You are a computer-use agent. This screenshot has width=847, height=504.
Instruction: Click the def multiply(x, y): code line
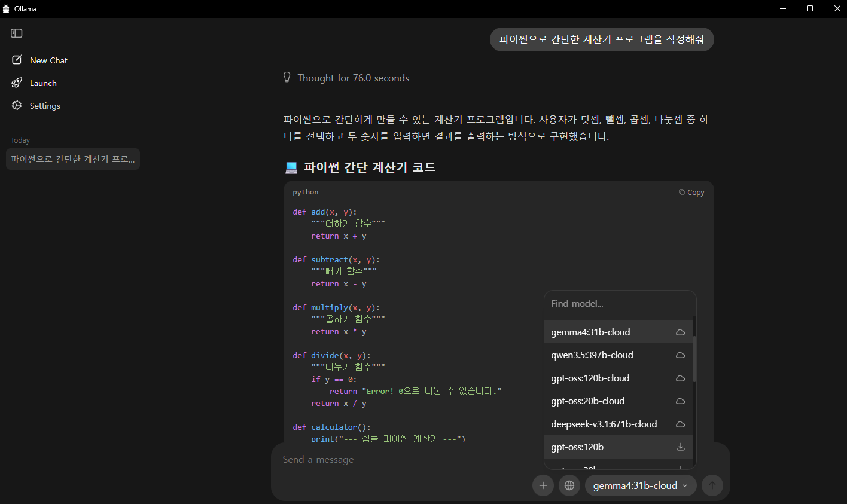(x=336, y=307)
